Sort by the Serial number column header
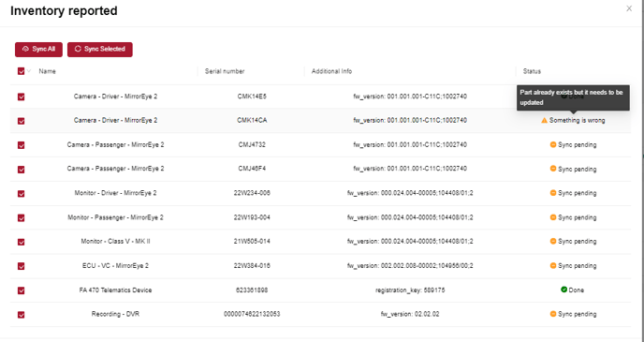Image resolution: width=644 pixels, height=342 pixels. (225, 71)
